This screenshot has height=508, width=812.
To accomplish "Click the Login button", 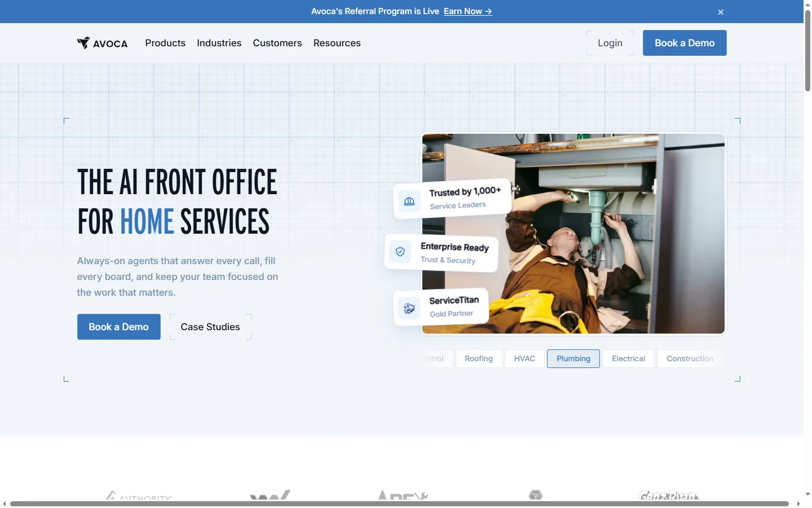I will 610,43.
